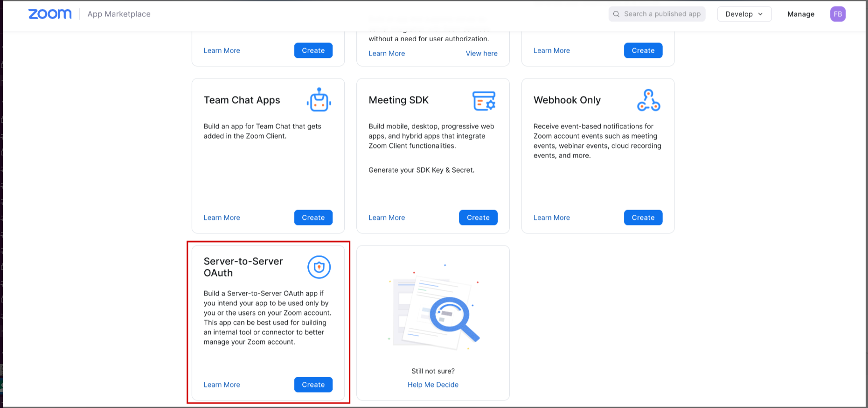Image resolution: width=868 pixels, height=408 pixels.
Task: Expand the Develop dropdown
Action: coord(744,14)
